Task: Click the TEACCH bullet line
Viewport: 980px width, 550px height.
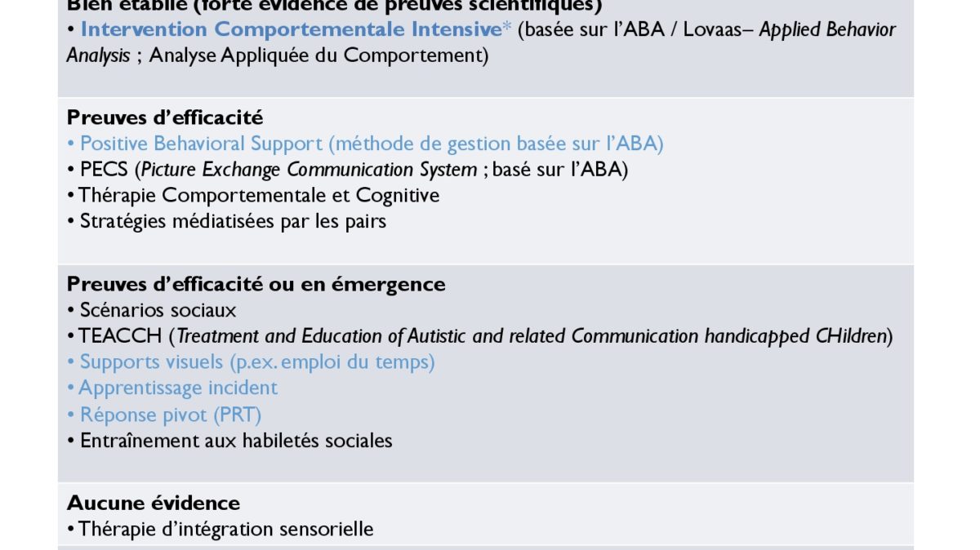Action: click(x=480, y=336)
